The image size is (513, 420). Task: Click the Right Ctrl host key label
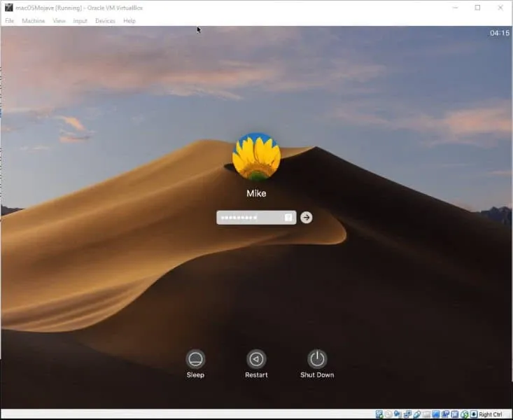point(491,414)
